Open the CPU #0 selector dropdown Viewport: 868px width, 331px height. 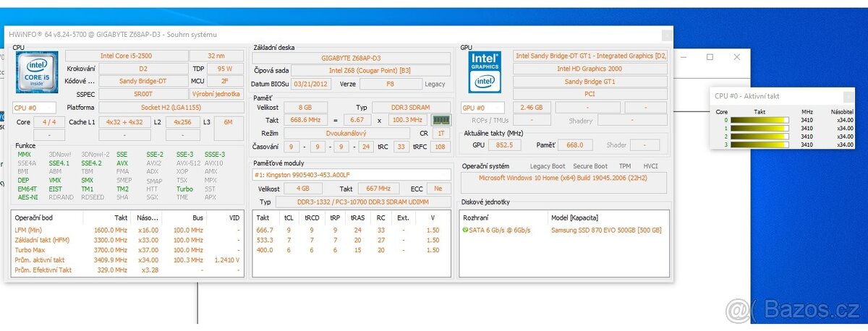click(34, 107)
